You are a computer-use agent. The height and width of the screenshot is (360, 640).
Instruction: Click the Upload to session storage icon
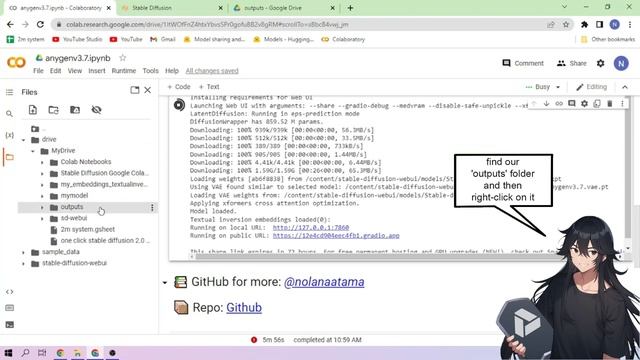pyautogui.click(x=33, y=110)
